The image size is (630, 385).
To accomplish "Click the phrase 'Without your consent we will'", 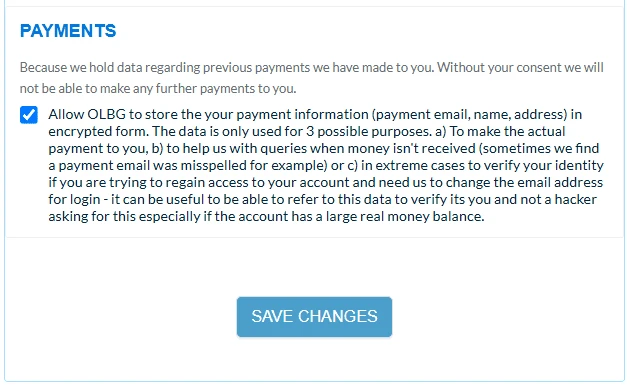I will [x=520, y=67].
